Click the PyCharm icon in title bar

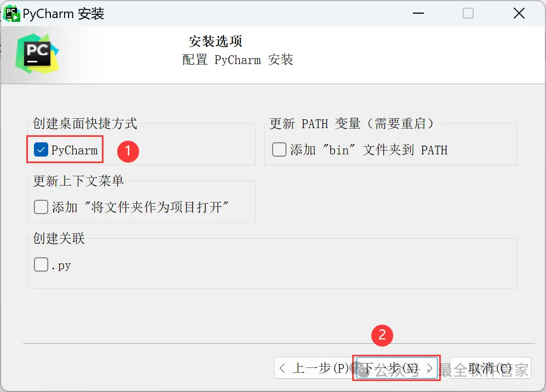[x=12, y=14]
